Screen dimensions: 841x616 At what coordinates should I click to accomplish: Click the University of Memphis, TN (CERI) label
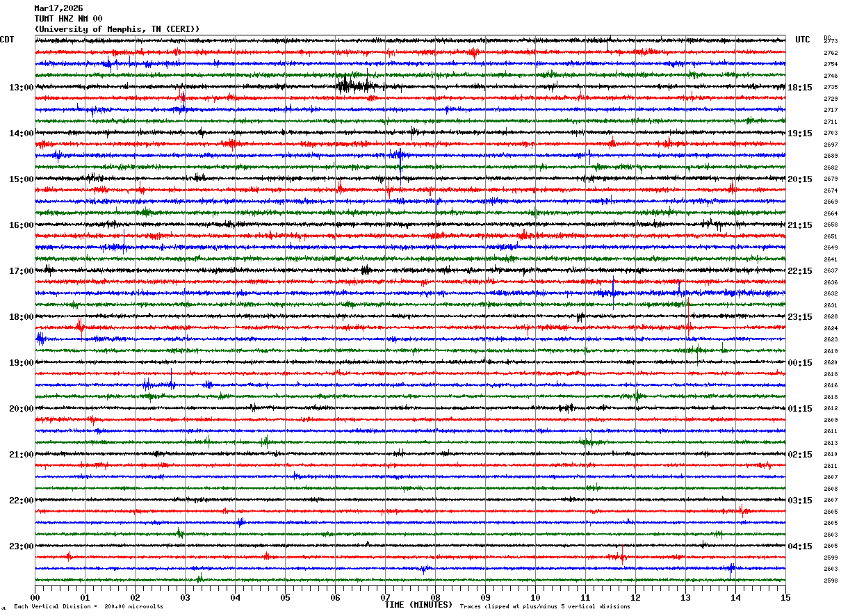pyautogui.click(x=117, y=29)
